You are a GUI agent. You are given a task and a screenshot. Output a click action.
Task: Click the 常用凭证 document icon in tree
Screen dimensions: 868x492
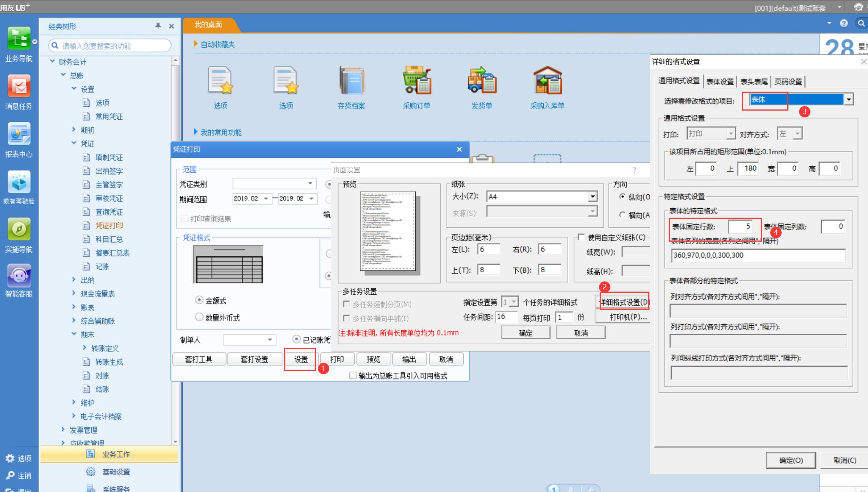pos(86,116)
